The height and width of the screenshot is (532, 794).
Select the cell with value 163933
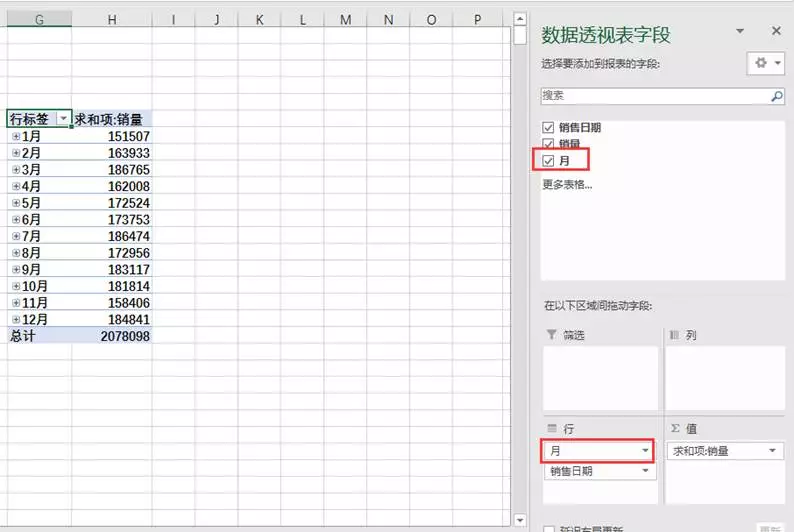[x=111, y=153]
